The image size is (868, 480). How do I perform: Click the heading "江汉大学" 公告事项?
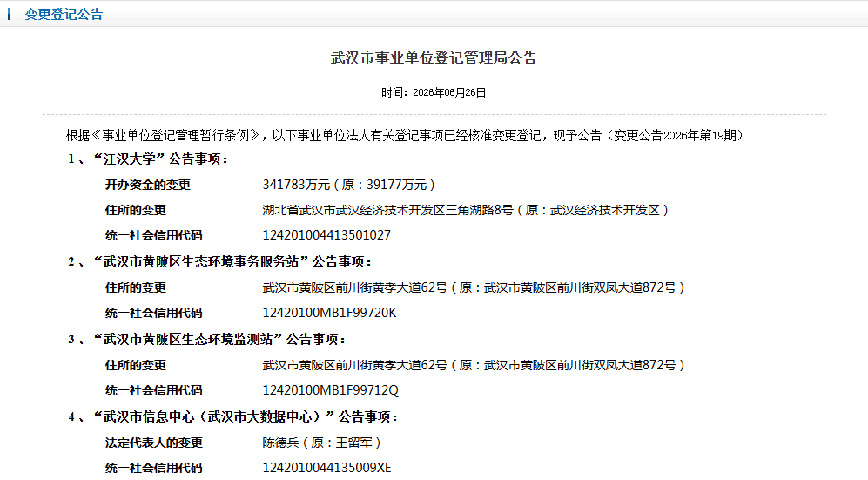[x=147, y=159]
